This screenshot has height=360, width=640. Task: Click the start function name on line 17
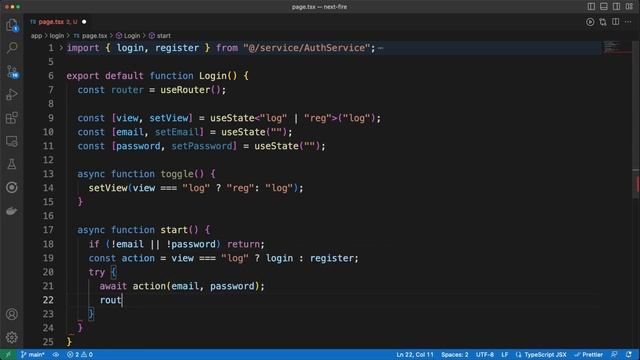[174, 230]
